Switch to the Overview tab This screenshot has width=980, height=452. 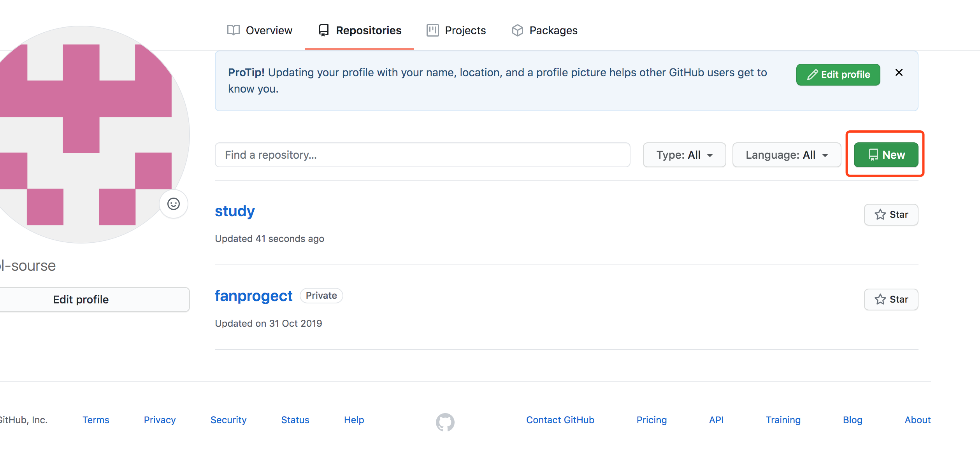[260, 30]
